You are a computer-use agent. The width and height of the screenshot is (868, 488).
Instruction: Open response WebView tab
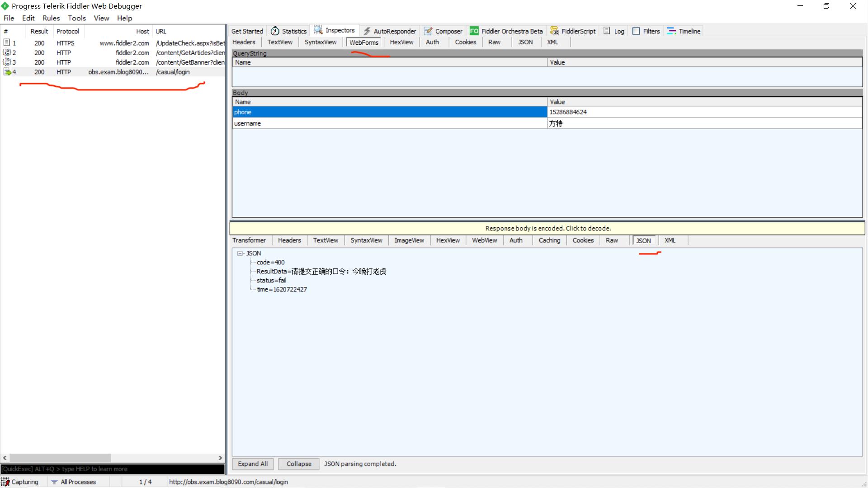(484, 240)
